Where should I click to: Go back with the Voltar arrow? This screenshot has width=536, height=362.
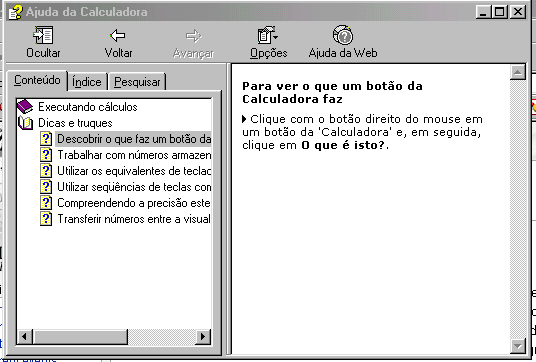click(118, 42)
